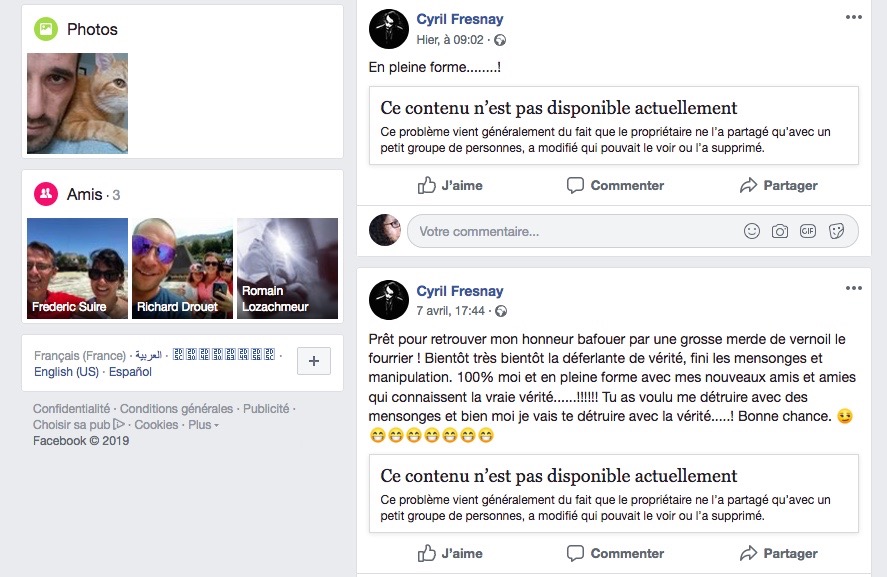Open options menu of the 7 avril post
This screenshot has width=887, height=577.
point(854,288)
